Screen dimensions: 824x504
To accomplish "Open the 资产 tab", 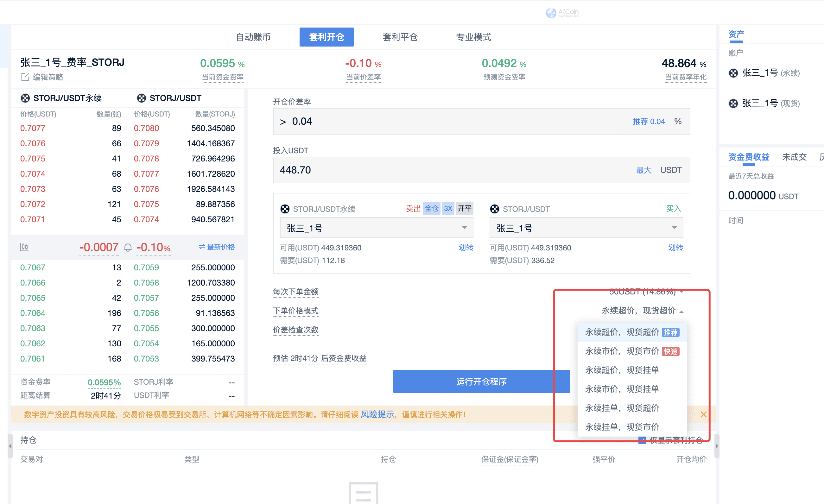I will tap(736, 35).
